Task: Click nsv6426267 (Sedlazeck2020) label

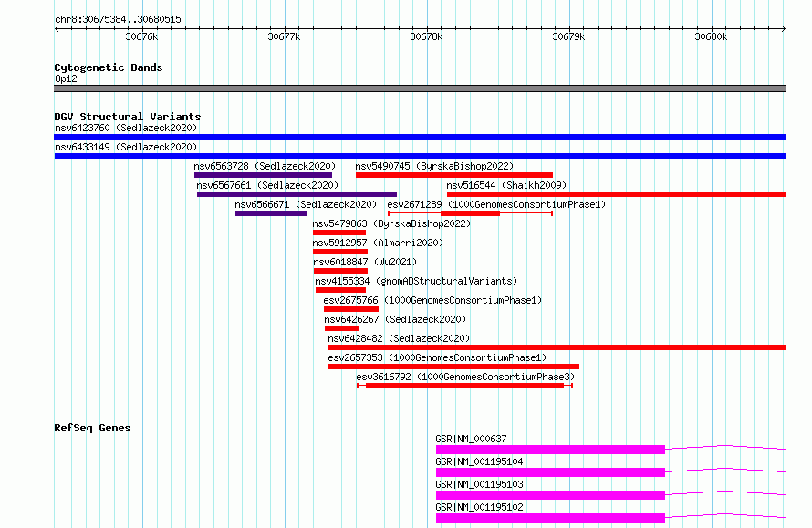Action: [x=395, y=319]
